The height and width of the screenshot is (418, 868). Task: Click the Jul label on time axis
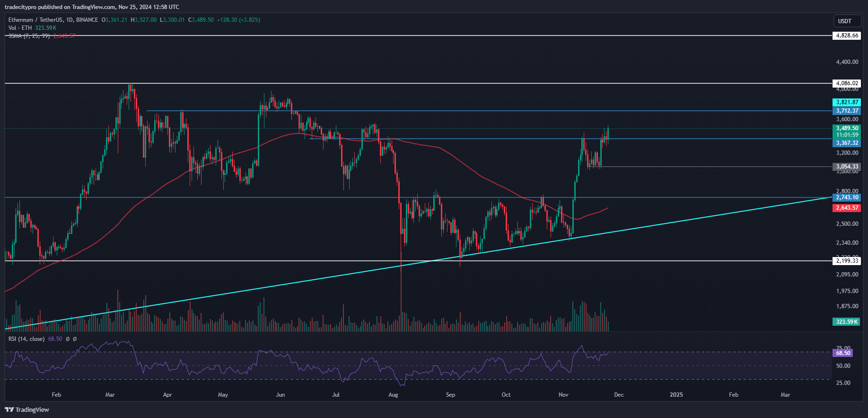pyautogui.click(x=336, y=395)
